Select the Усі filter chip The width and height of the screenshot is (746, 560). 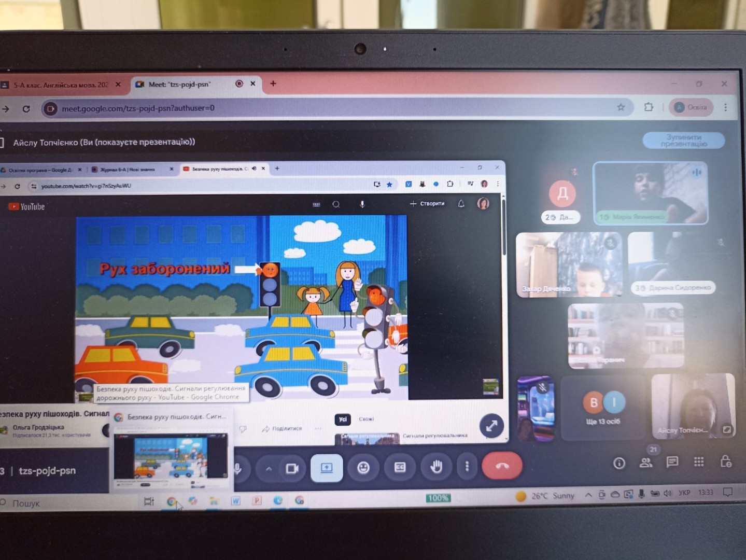click(x=343, y=419)
